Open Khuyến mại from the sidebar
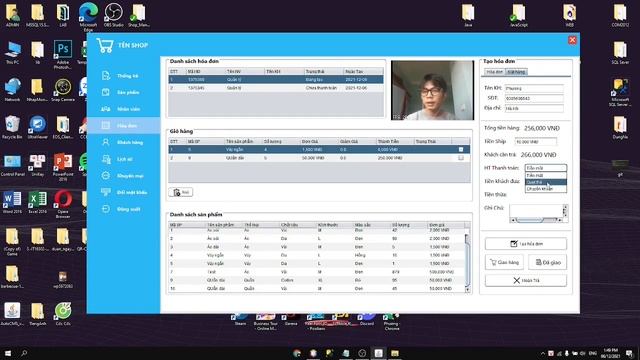The image size is (640, 360). point(123,176)
